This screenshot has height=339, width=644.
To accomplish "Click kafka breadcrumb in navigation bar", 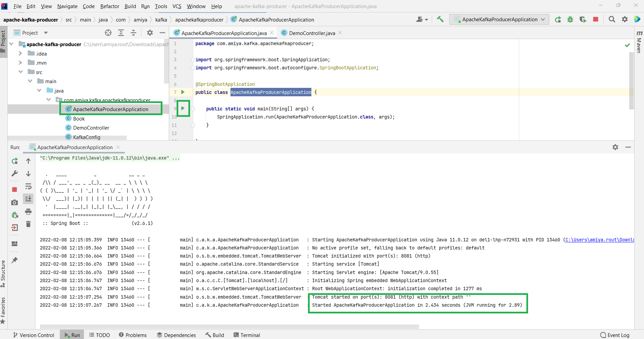I will [x=161, y=20].
